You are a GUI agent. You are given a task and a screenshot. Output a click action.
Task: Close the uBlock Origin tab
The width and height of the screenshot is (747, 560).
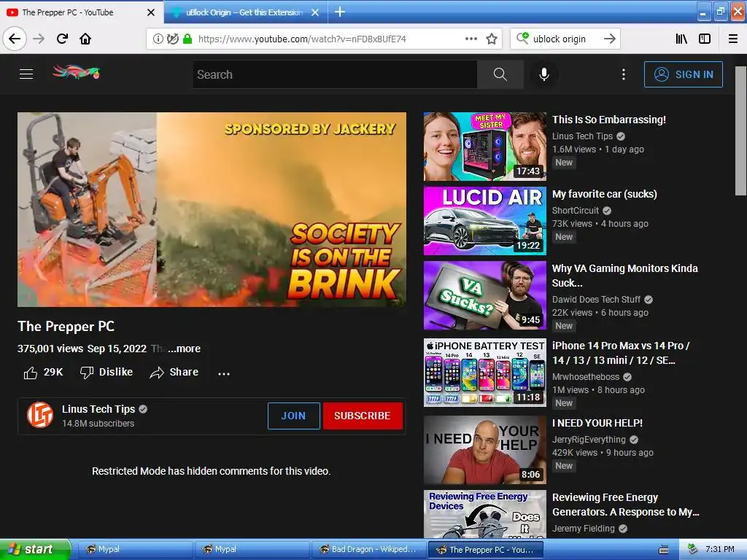click(x=315, y=12)
